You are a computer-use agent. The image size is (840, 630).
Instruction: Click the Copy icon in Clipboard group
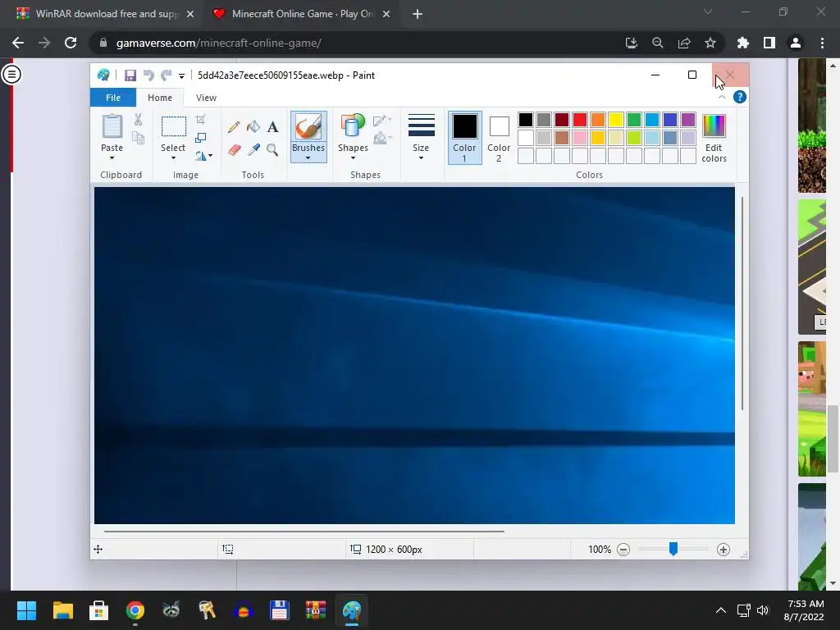pos(138,138)
